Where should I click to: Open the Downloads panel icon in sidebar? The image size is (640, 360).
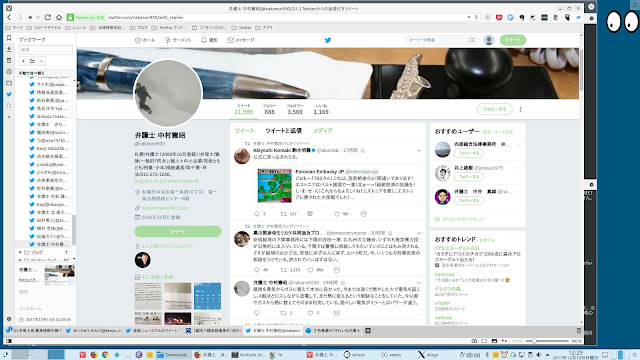pyautogui.click(x=9, y=49)
